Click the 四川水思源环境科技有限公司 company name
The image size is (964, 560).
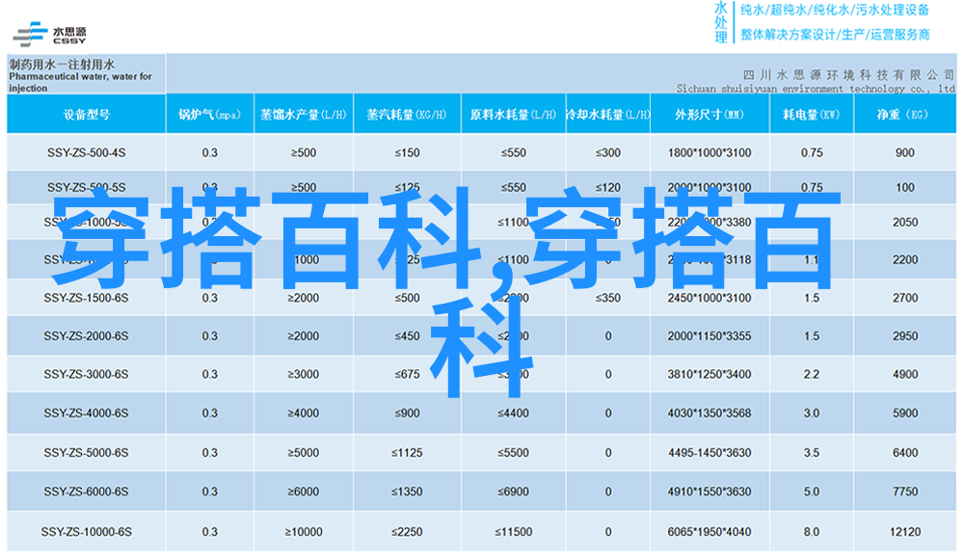848,75
